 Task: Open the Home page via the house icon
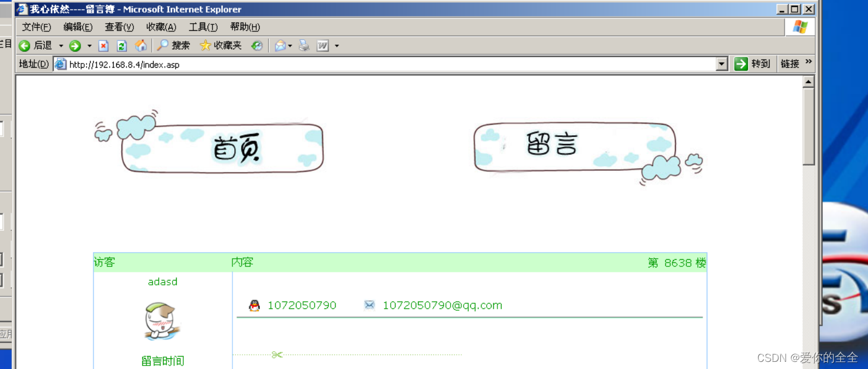point(141,46)
